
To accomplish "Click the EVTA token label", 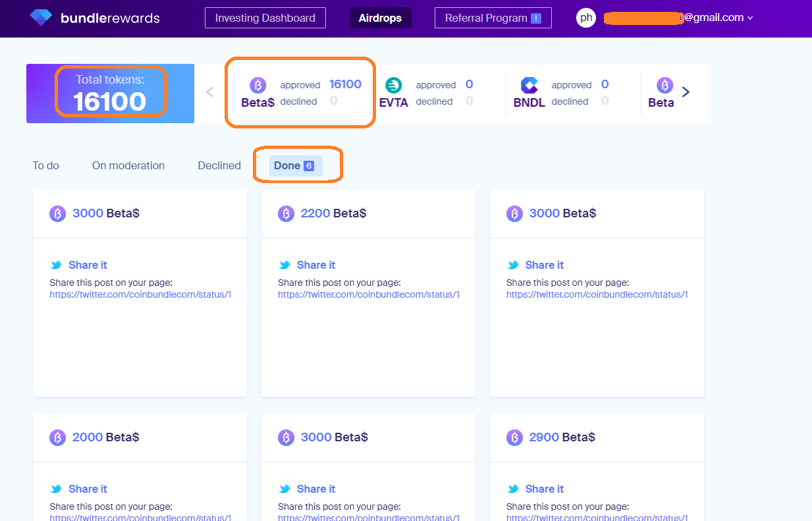I will click(394, 103).
